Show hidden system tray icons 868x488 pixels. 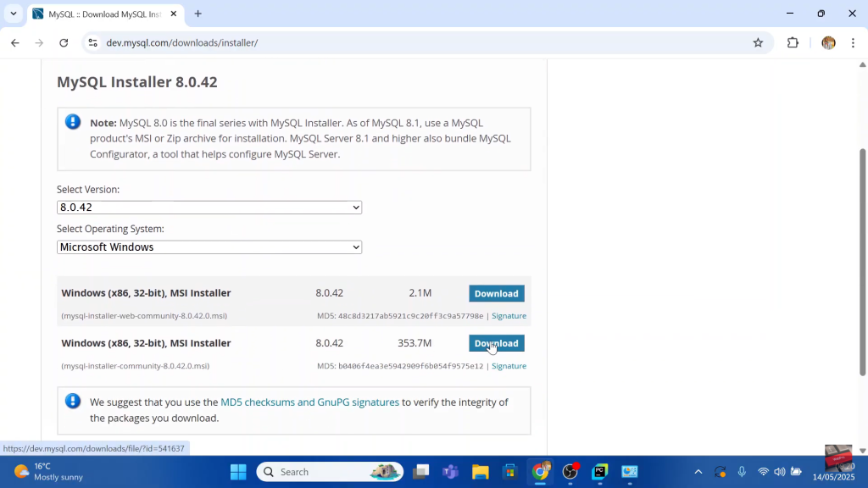pos(698,472)
